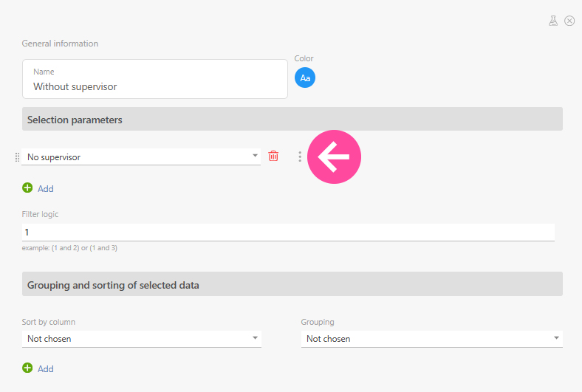This screenshot has width=582, height=392.
Task: Click the Selection parameters section header
Action: click(x=292, y=119)
